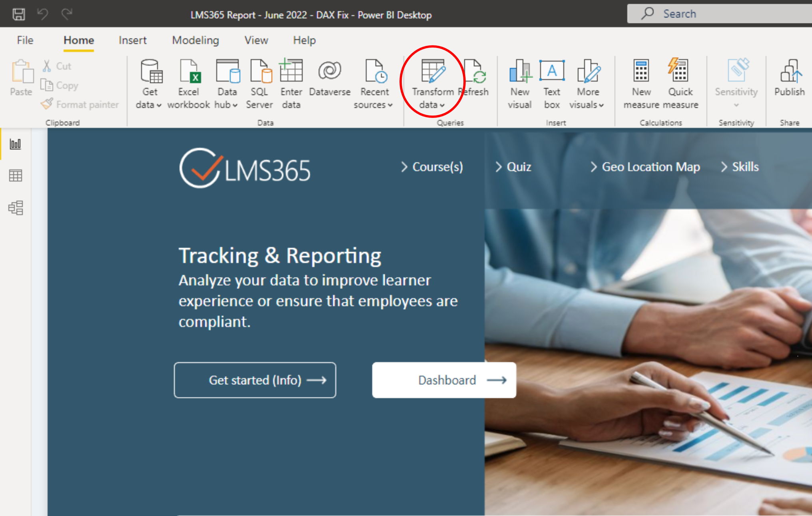Open the File menu

(x=25, y=40)
